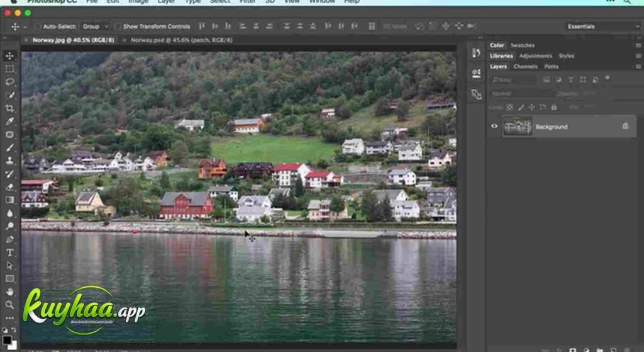Select the Eraser tool
The image size is (644, 352).
pyautogui.click(x=10, y=187)
